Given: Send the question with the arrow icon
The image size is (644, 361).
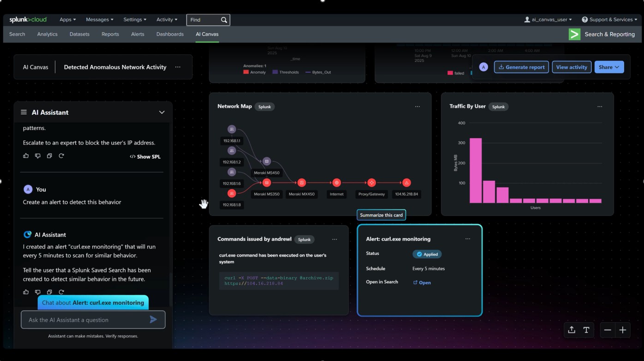Looking at the screenshot, I should 153,320.
